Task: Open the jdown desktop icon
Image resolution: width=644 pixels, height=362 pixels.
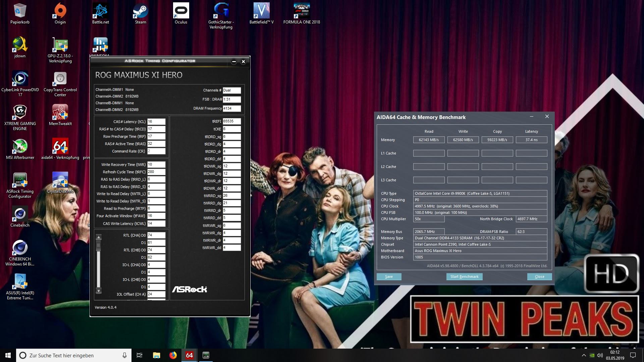Action: point(20,48)
